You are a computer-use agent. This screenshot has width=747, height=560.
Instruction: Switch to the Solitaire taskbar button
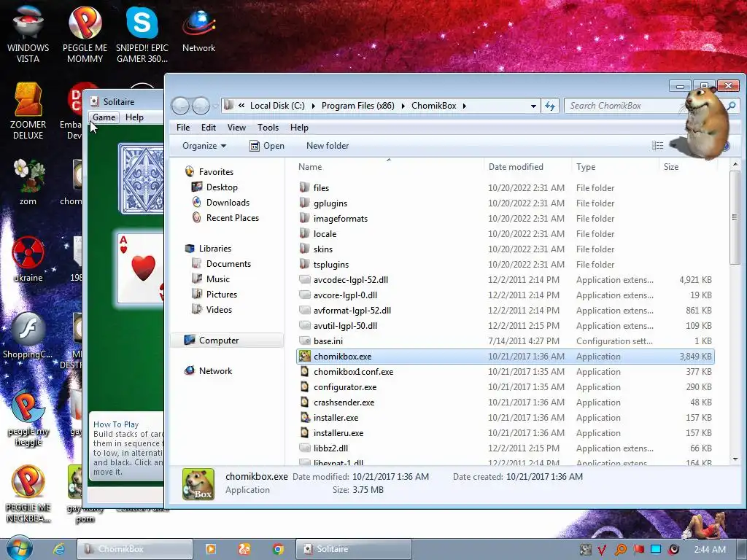coord(354,549)
